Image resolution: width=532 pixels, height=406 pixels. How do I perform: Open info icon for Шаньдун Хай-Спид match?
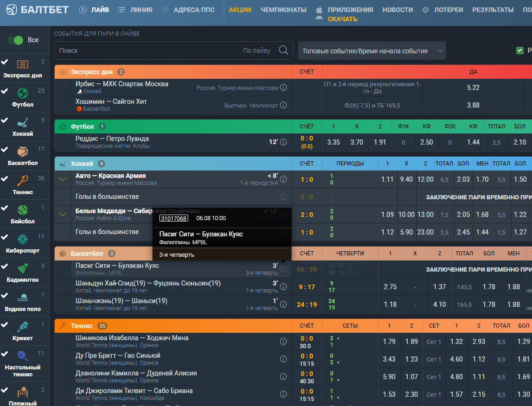point(283,286)
